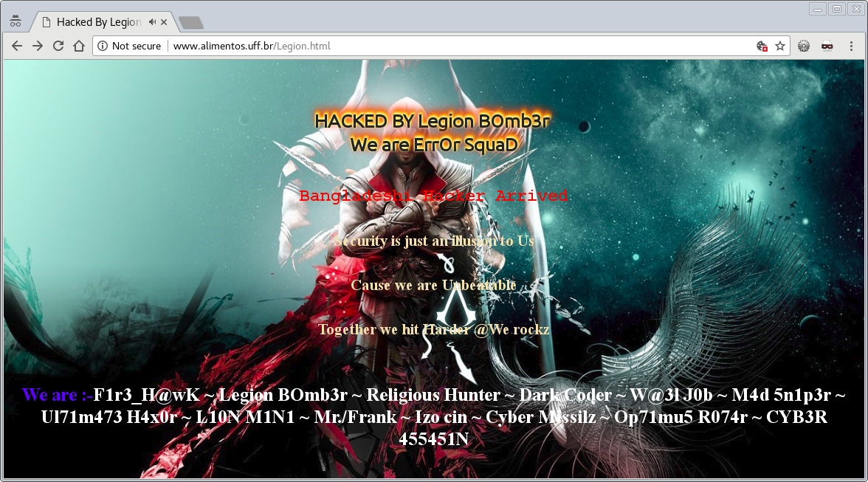Viewport: 868px width, 482px height.
Task: Click the Bangladeshi Hacker Arrived text
Action: (433, 196)
